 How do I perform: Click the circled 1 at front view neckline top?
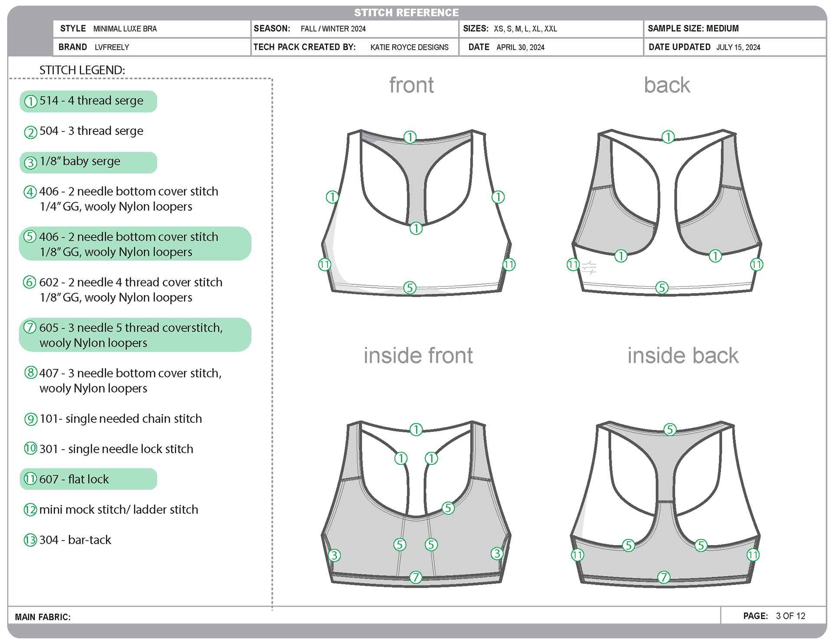(x=410, y=137)
